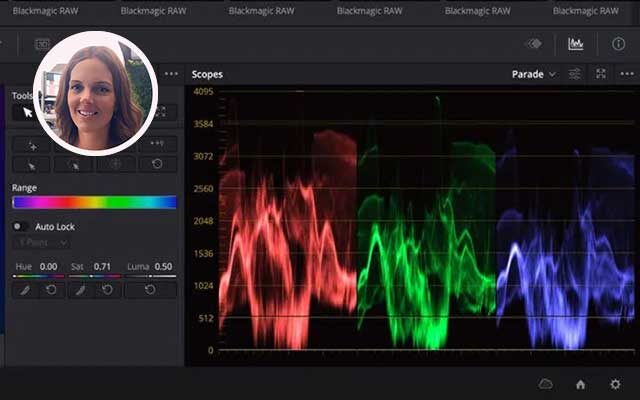Open the greyed-out point dropdown below Auto Lock
The height and width of the screenshot is (400, 640).
pos(41,243)
